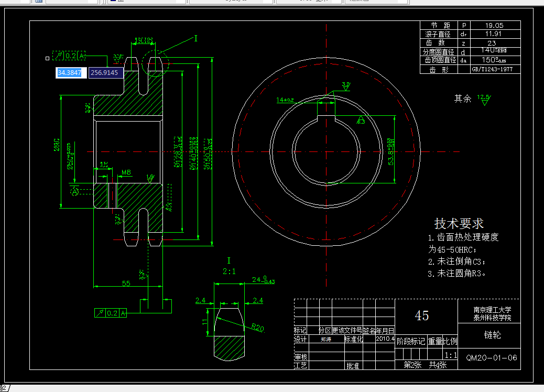This screenshot has width=544, height=392.
Task: Click the "Ø50" bore diameter dimension text
Action: (70, 157)
